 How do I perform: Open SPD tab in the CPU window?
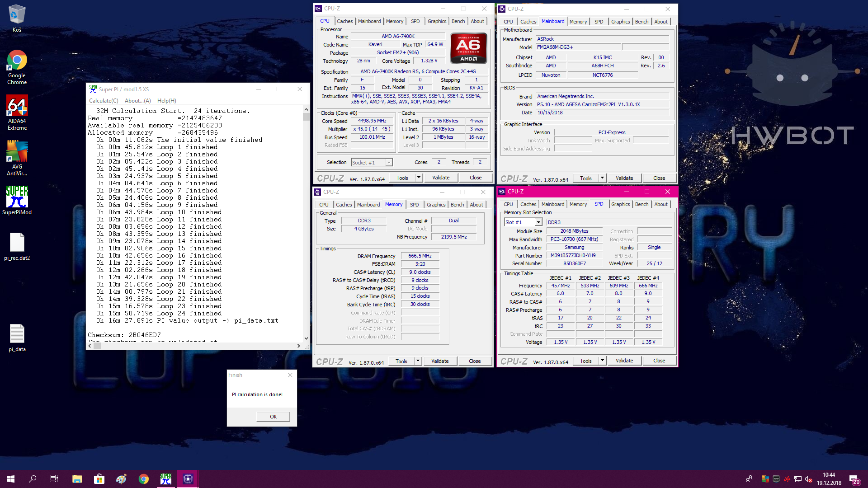pyautogui.click(x=415, y=21)
